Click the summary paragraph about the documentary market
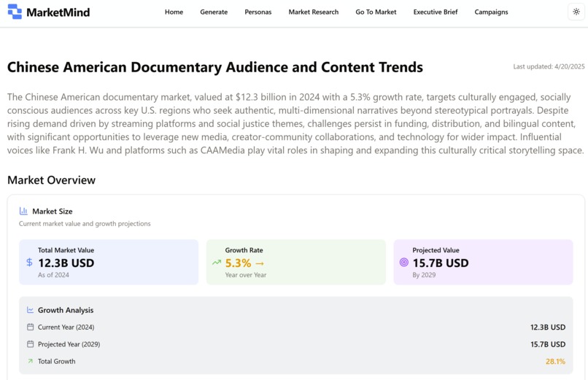 click(x=295, y=124)
